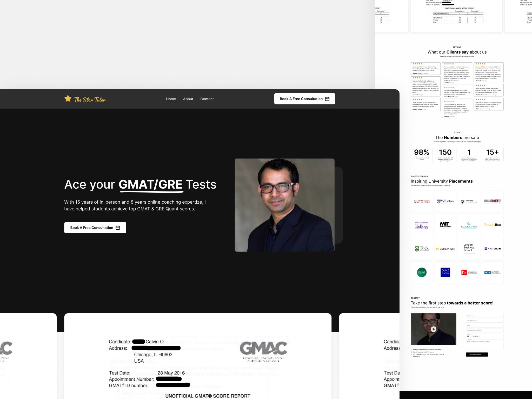Click the 150 students admitted stat
The image size is (532, 399).
point(445,155)
